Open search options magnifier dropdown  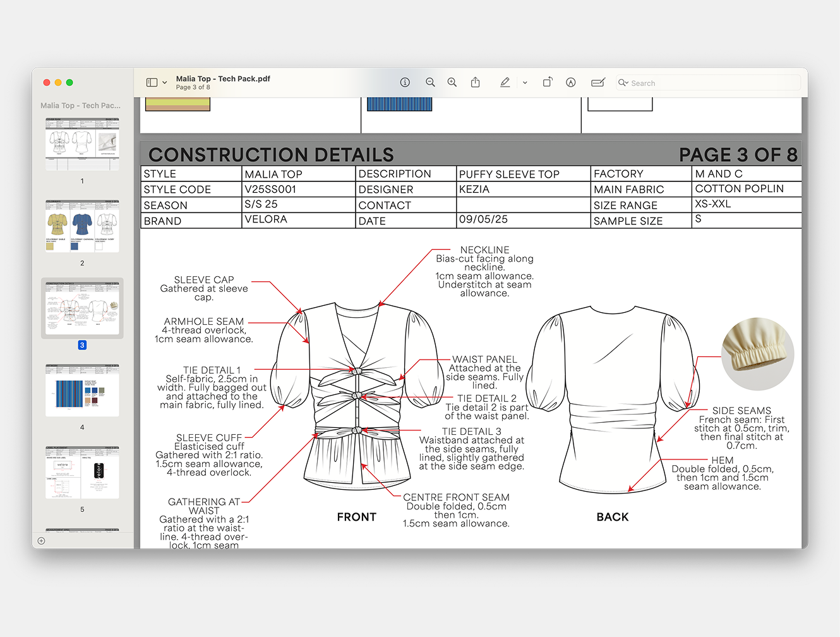coord(623,83)
